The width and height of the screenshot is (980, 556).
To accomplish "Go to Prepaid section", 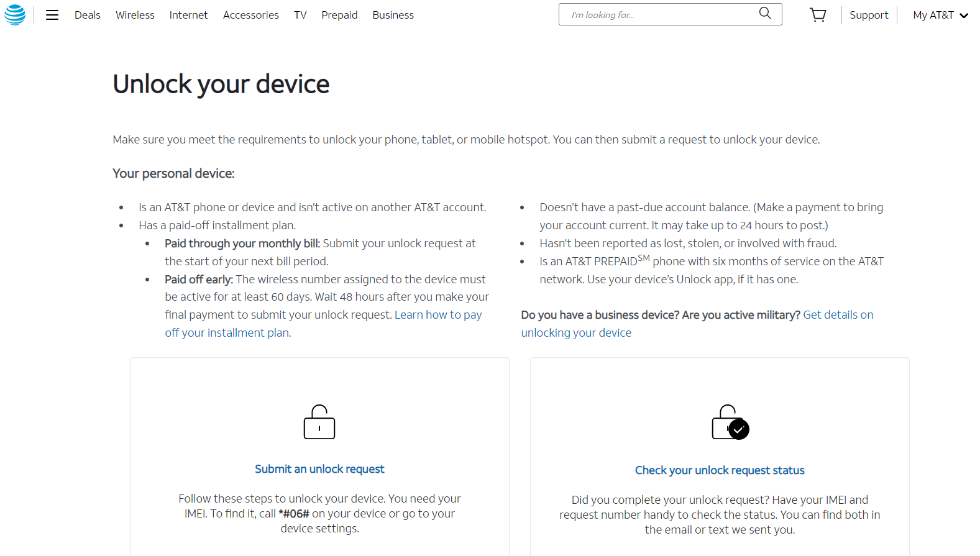I will [x=339, y=15].
